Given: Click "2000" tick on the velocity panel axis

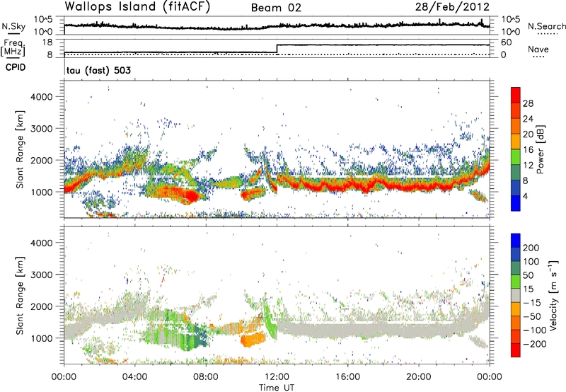Looking at the screenshot, I should coord(41,306).
